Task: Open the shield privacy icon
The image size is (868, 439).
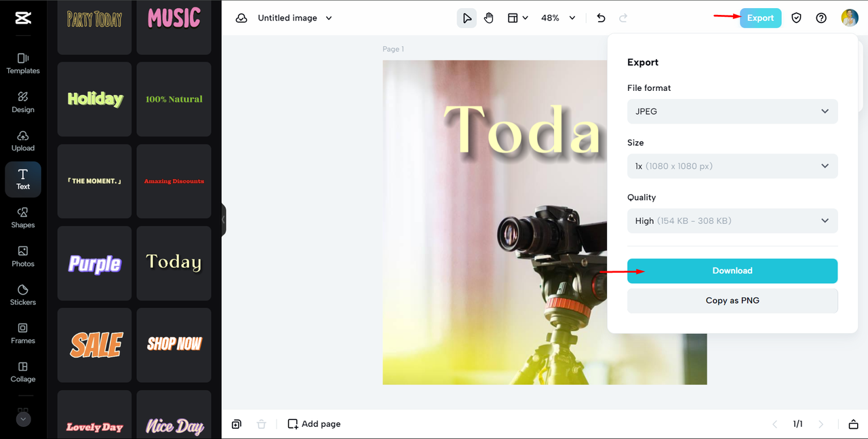Action: (x=797, y=18)
